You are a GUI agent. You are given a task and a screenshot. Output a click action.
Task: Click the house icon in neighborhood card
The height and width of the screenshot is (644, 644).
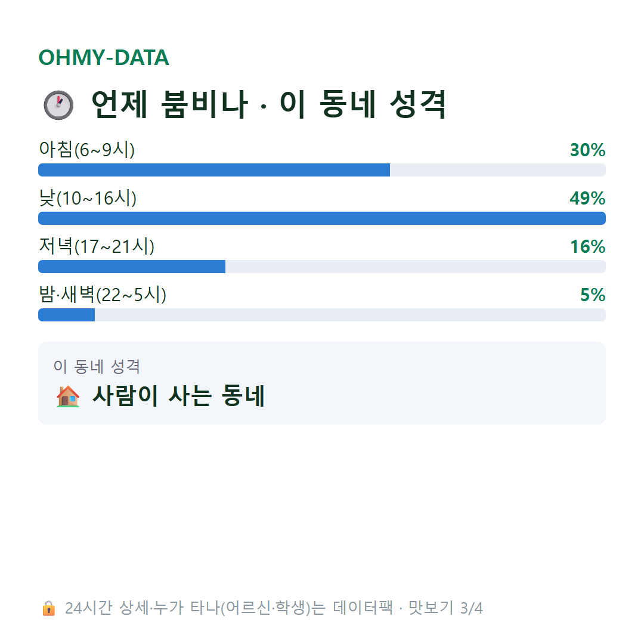[x=68, y=397]
